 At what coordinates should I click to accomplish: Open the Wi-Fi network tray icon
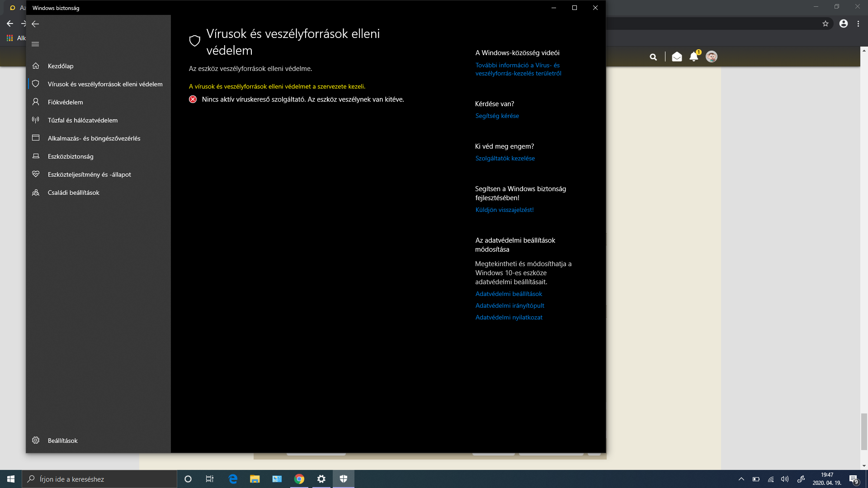coord(771,479)
